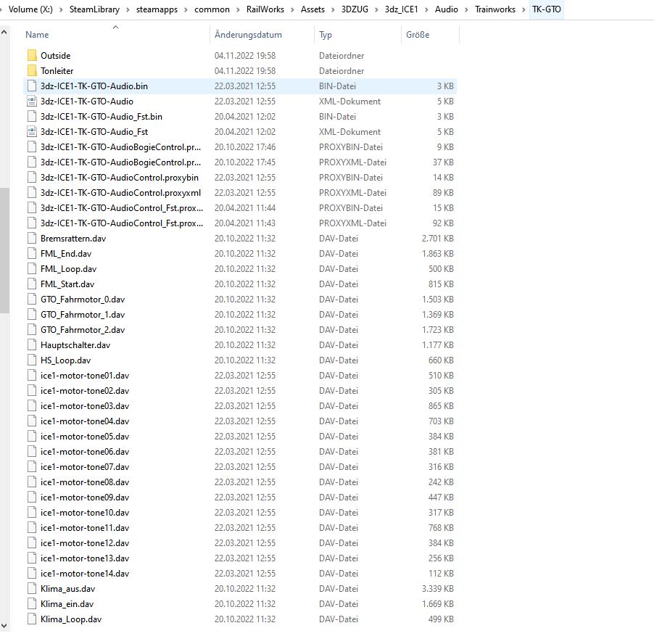Screen dimensions: 654x644
Task: Click the 3.339 KB size of Klima_aus.dav
Action: (x=437, y=589)
